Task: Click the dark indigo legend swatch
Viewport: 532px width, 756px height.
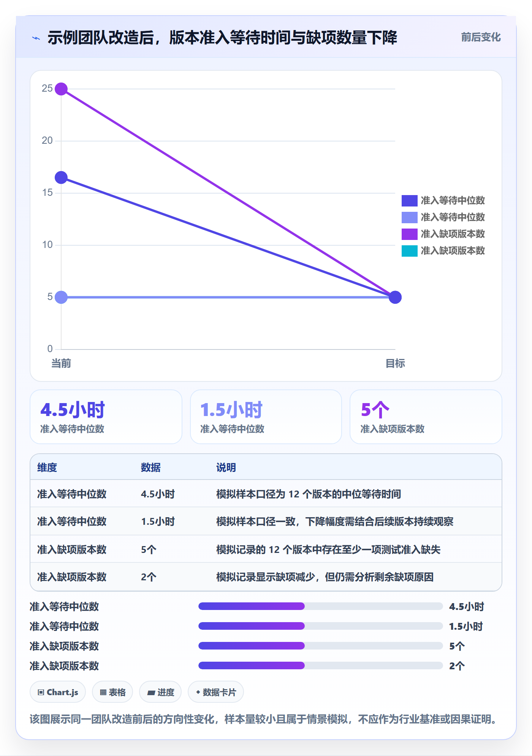Action: coord(409,200)
